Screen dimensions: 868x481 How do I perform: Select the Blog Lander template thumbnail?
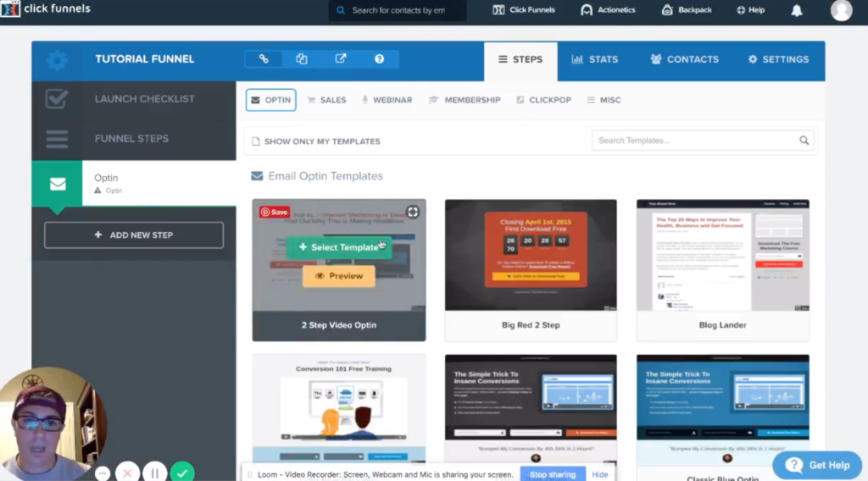[722, 255]
